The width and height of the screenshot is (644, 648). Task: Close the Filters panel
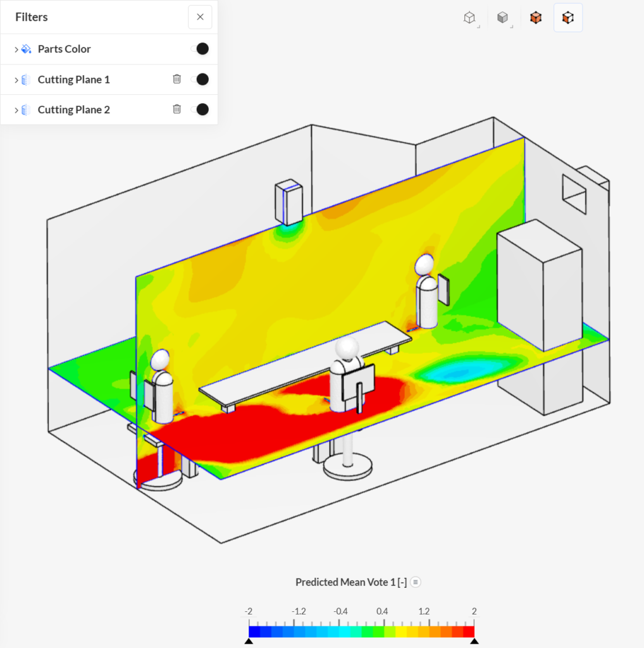[x=200, y=17]
